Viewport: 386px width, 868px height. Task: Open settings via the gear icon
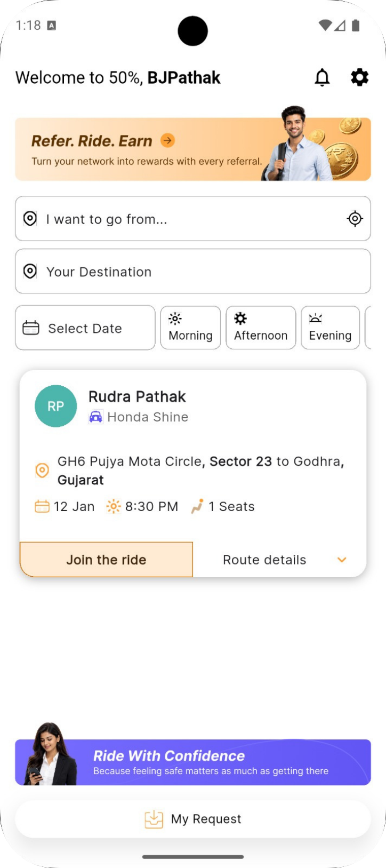(359, 77)
